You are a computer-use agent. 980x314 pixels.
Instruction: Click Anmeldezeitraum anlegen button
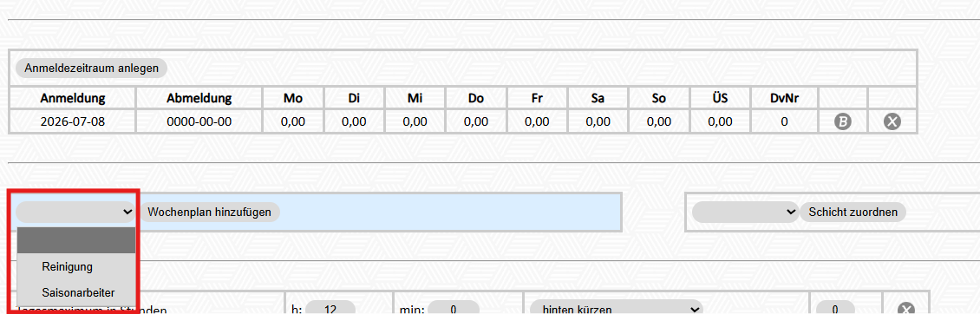coord(91,68)
